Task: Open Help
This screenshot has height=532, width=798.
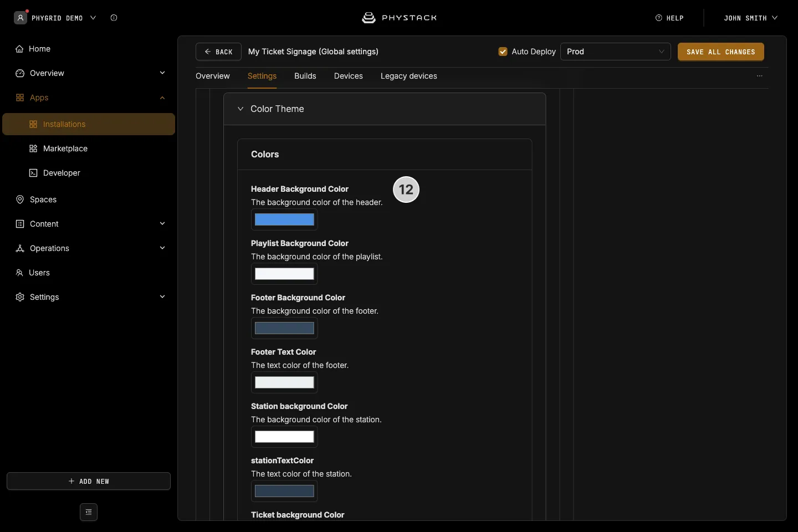Action: (669, 18)
